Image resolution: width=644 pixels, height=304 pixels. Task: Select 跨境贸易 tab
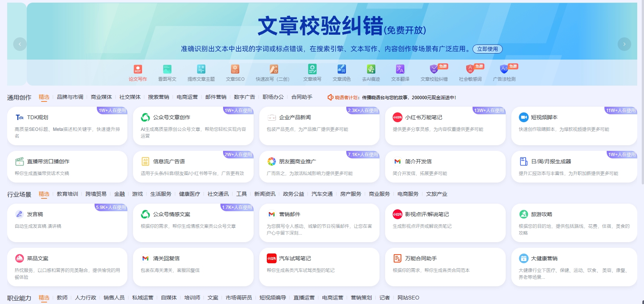[x=96, y=194]
